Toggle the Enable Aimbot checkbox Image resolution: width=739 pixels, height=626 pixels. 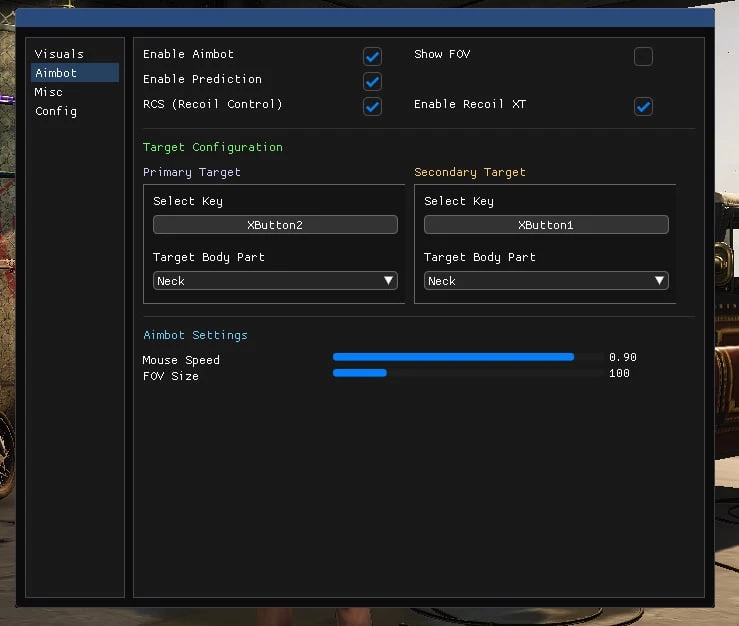point(372,56)
